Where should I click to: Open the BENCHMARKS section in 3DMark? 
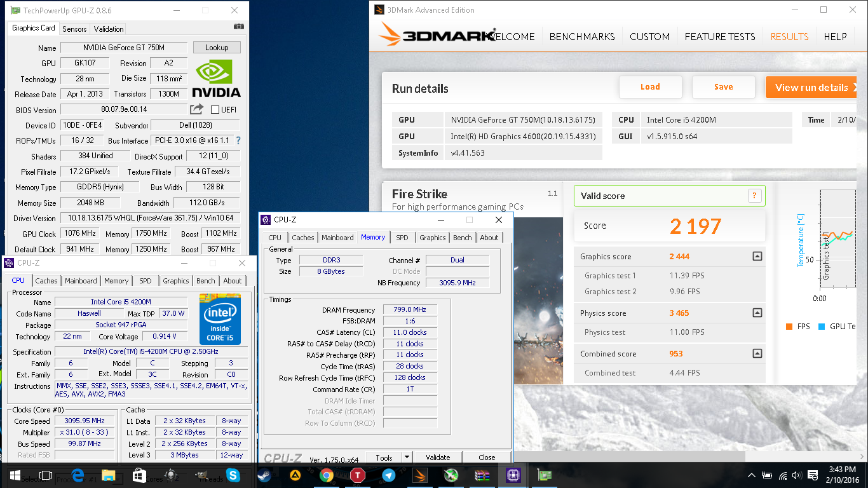click(582, 36)
